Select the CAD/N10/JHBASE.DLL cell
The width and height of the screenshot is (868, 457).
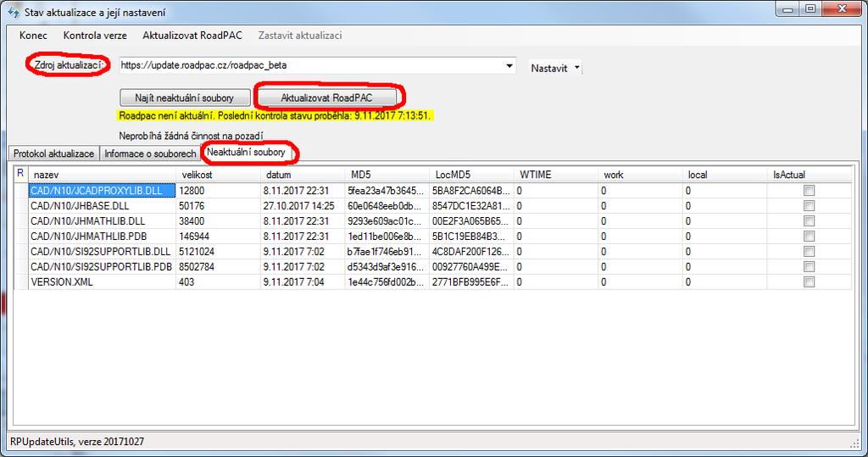coord(102,205)
